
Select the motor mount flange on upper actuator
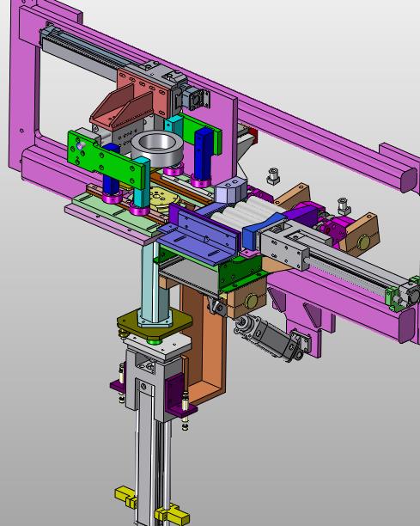tap(198, 98)
